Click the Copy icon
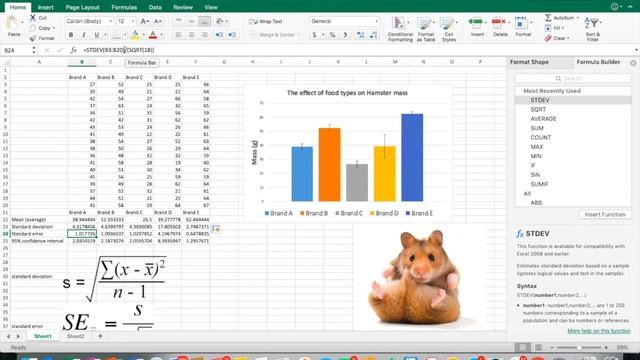 [33, 28]
